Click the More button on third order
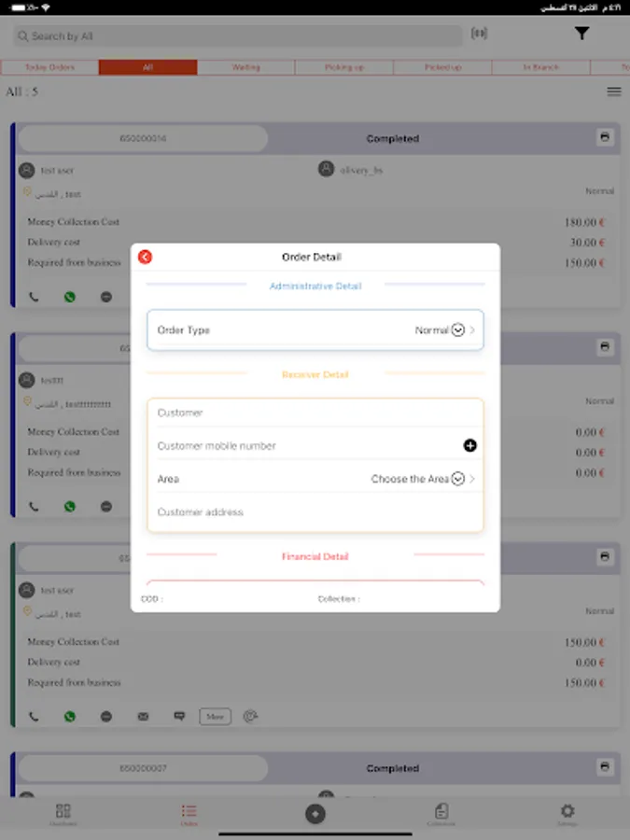Viewport: 630px width, 840px height. (215, 717)
